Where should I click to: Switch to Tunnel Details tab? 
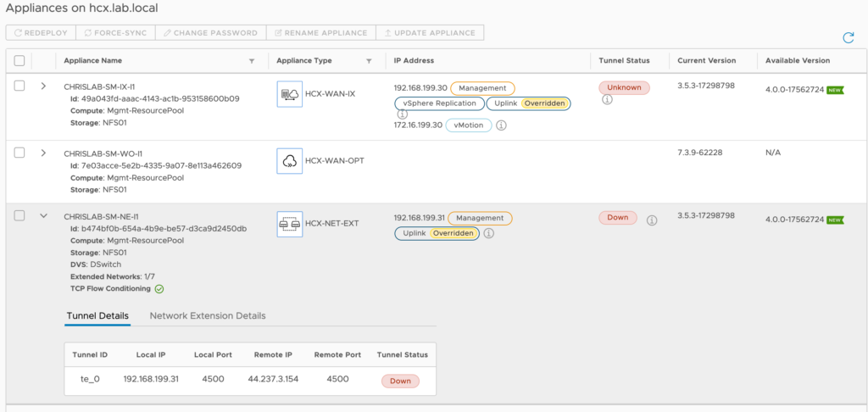coord(97,315)
